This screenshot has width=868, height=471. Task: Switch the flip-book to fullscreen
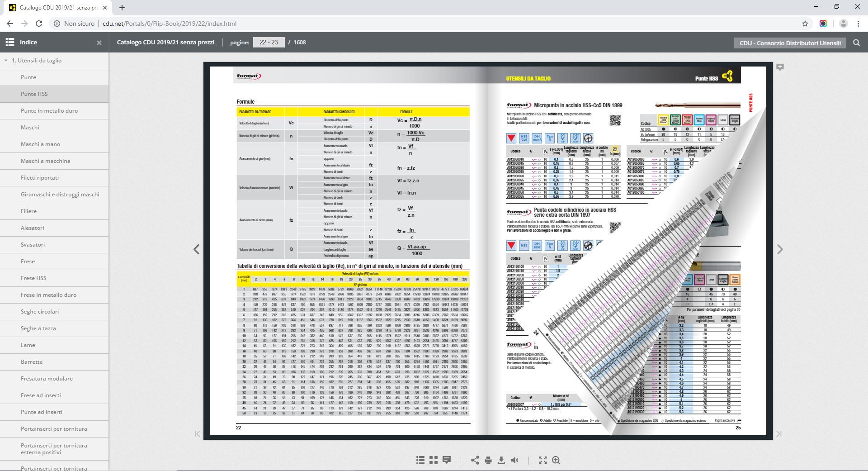tap(543, 460)
